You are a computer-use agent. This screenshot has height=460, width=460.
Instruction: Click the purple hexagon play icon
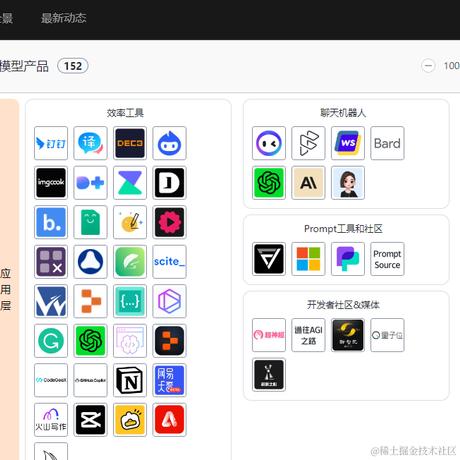tap(169, 301)
